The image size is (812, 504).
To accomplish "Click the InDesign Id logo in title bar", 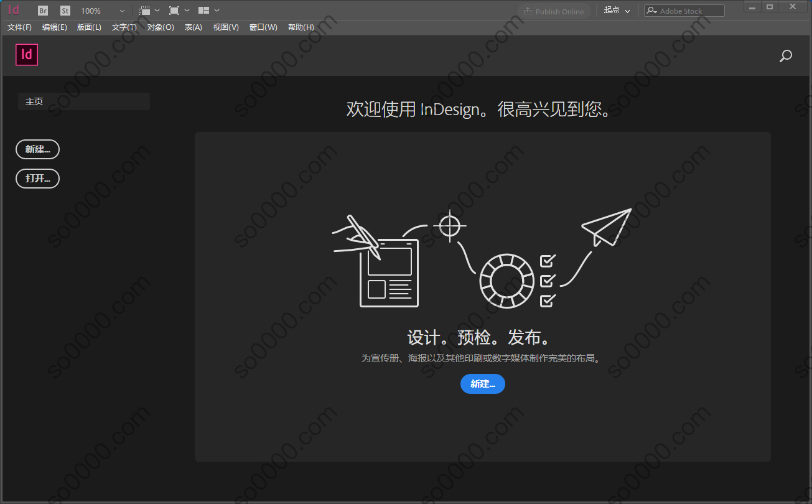I will pos(14,10).
